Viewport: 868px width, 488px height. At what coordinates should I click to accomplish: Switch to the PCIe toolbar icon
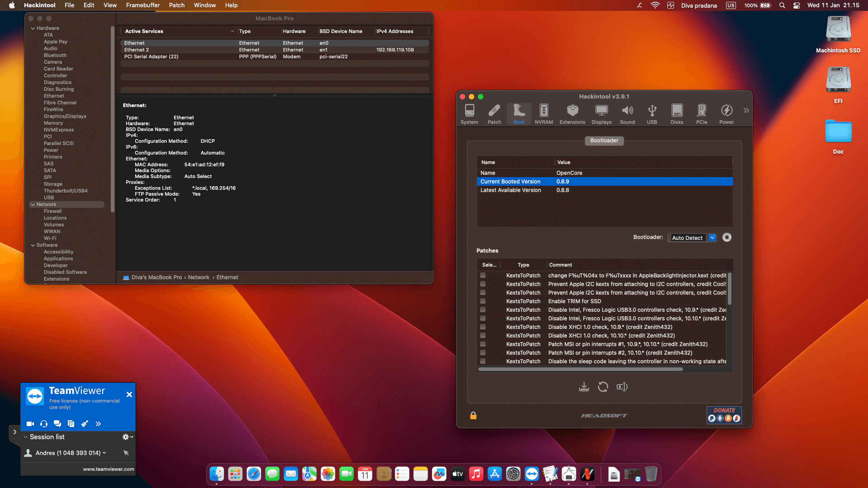coord(701,114)
